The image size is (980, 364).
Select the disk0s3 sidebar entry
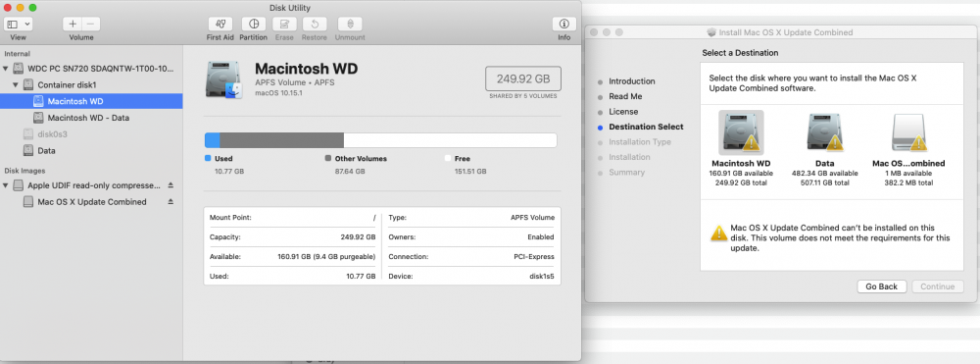pyautogui.click(x=91, y=133)
